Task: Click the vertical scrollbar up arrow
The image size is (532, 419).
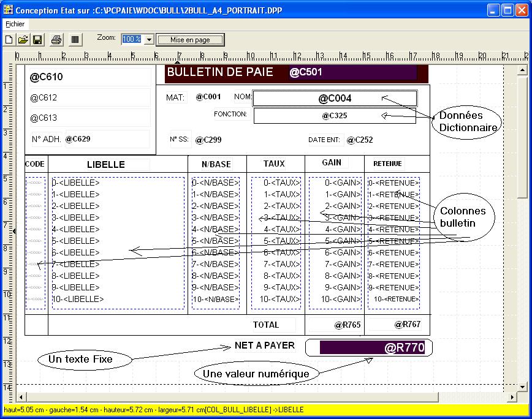Action: 523,70
